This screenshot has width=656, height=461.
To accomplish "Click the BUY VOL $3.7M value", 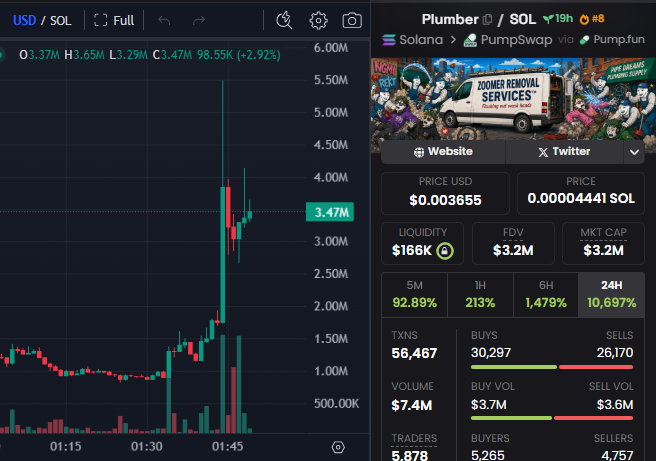I will (489, 405).
